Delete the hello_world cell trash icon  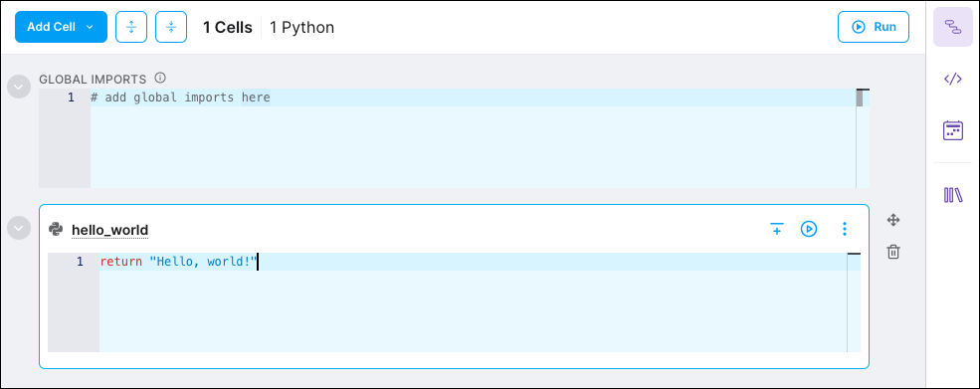pos(893,252)
